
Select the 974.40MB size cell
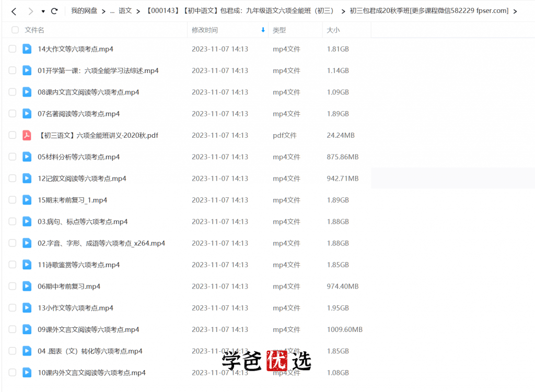[343, 287]
